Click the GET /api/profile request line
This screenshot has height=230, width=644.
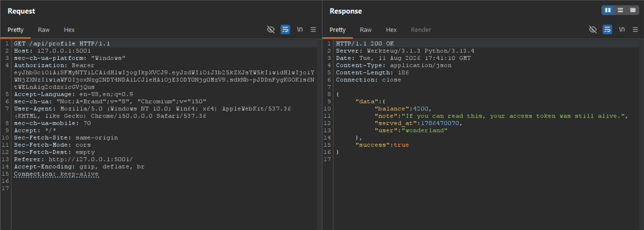[62, 44]
